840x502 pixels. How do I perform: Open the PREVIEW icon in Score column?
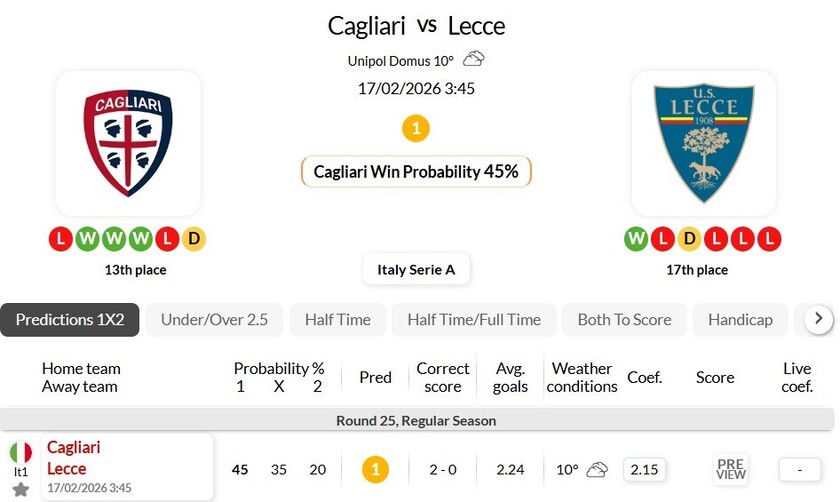point(731,469)
